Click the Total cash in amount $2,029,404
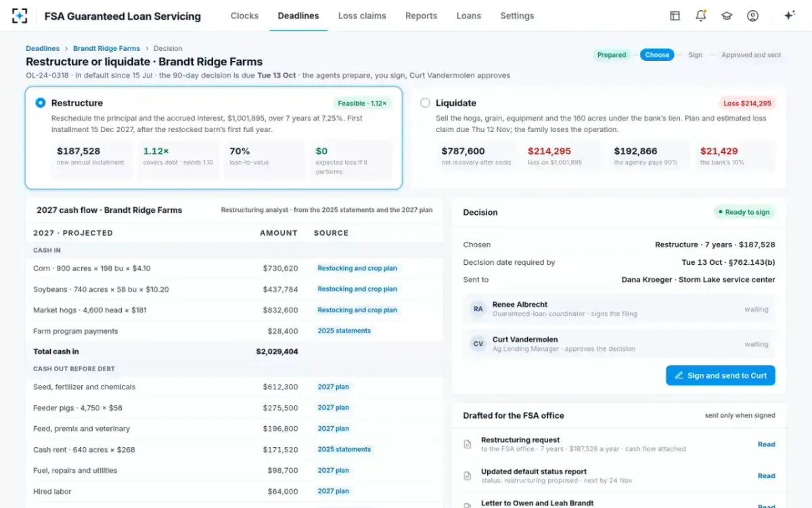Viewport: 812px width, 508px height. coord(277,352)
